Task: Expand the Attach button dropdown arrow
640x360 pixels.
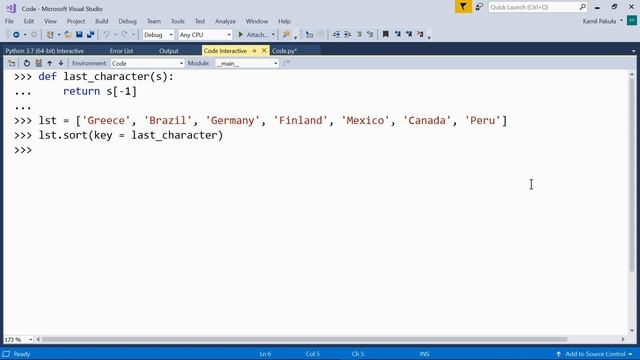Action: (x=273, y=35)
